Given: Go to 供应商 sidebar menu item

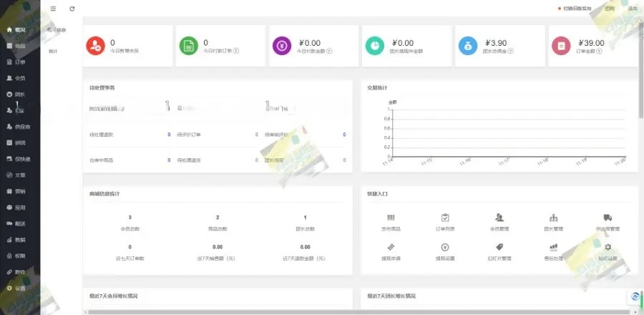Looking at the screenshot, I should click(21, 127).
